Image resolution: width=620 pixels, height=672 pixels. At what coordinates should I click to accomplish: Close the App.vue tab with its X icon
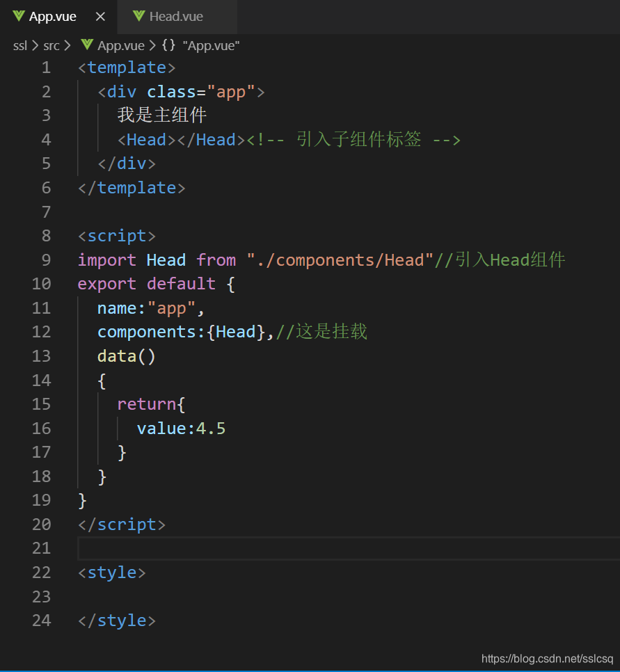[x=100, y=16]
